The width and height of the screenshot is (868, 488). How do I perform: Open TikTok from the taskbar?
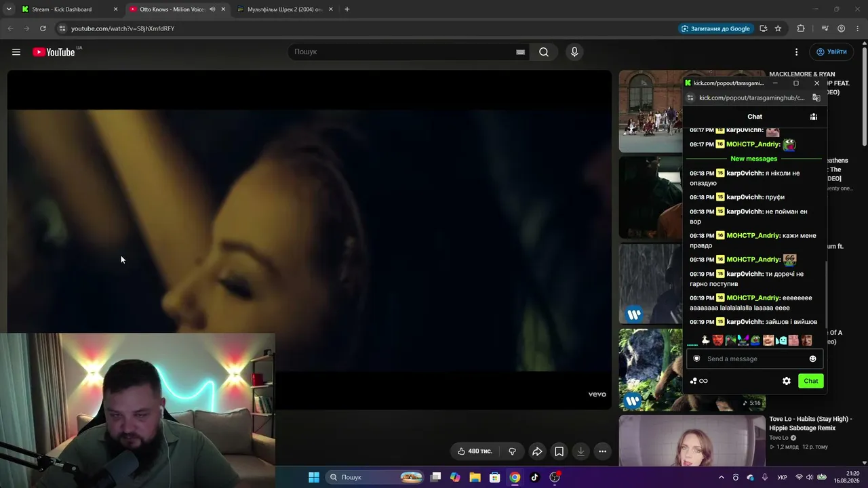pyautogui.click(x=534, y=477)
